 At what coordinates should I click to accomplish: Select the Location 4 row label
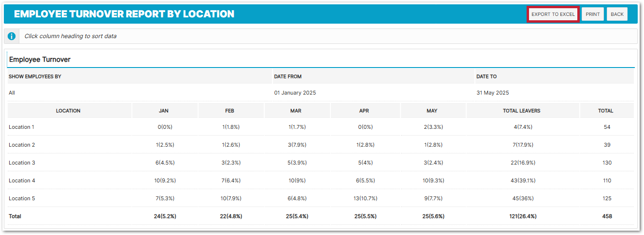point(22,180)
